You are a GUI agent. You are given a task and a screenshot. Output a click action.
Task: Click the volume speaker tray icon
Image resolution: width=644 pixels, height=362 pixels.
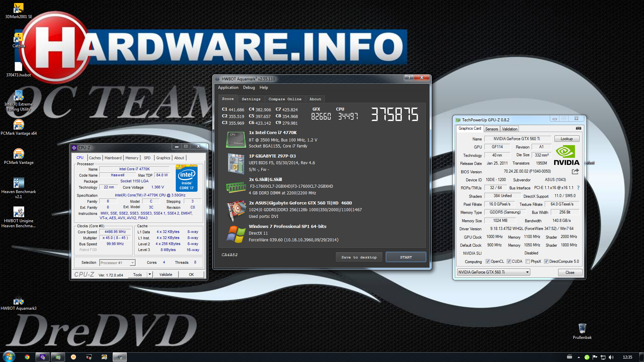(x=611, y=357)
